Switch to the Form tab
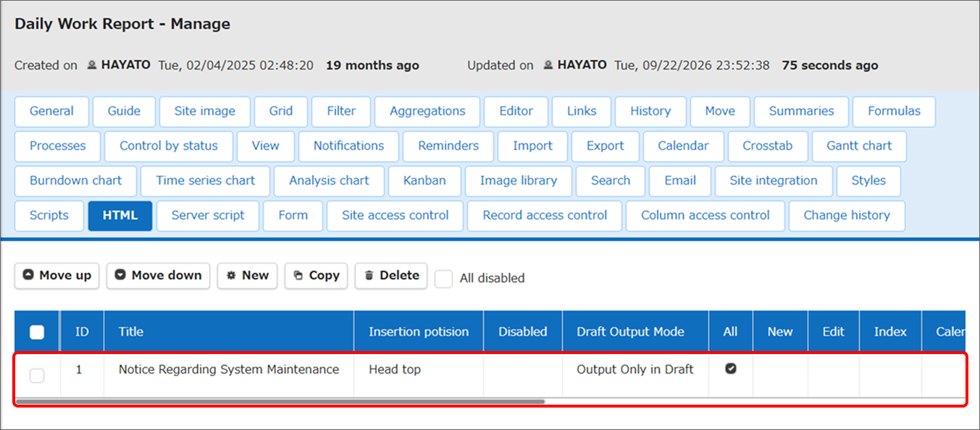The width and height of the screenshot is (980, 430). pos(293,216)
